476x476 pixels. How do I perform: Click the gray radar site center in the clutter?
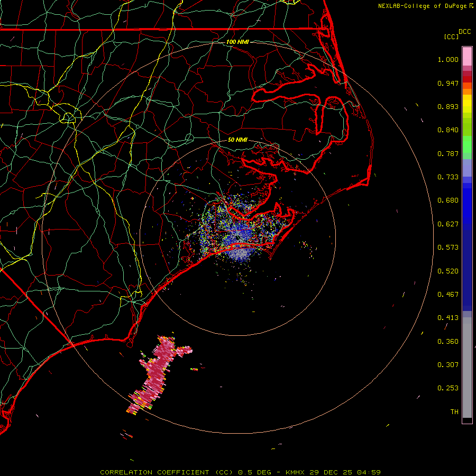[x=237, y=239]
